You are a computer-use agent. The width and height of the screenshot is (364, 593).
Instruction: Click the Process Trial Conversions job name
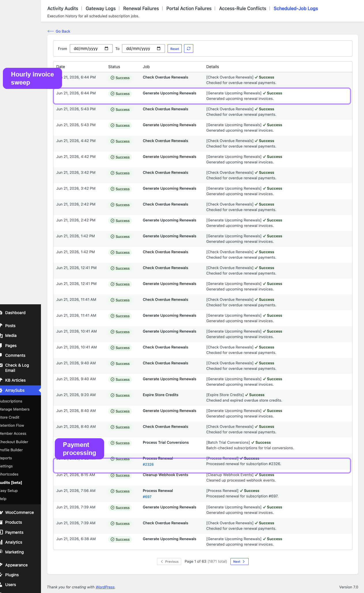coord(166,442)
